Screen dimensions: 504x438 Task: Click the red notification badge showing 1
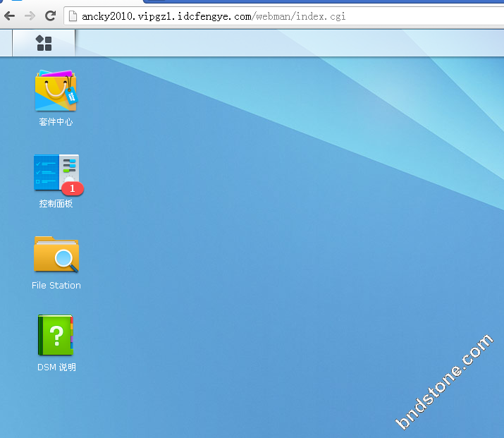coord(73,188)
